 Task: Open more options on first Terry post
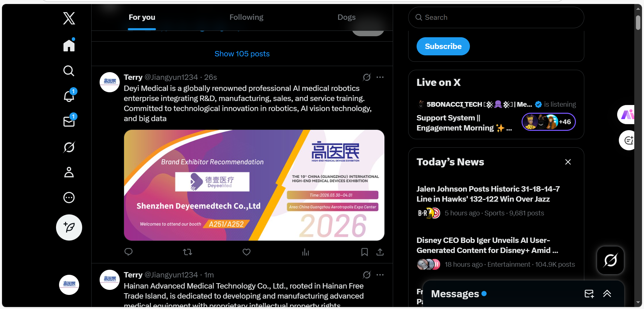[x=380, y=77]
